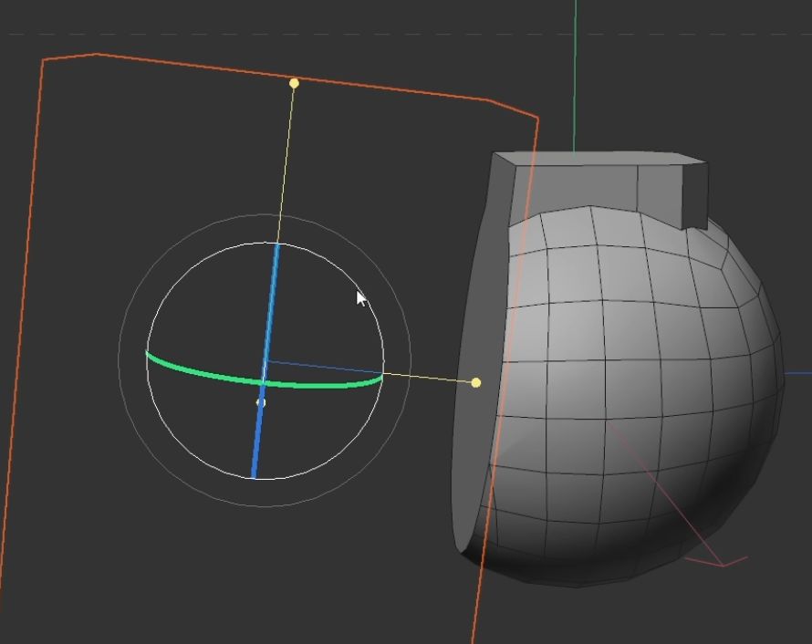The width and height of the screenshot is (812, 644).
Task: Click the small yellow dot below the gizmo center
Action: pos(261,402)
